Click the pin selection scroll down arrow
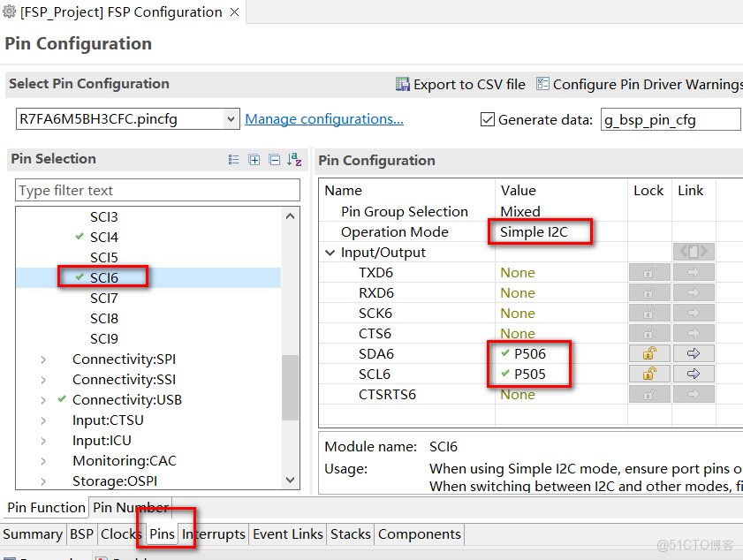 point(291,480)
